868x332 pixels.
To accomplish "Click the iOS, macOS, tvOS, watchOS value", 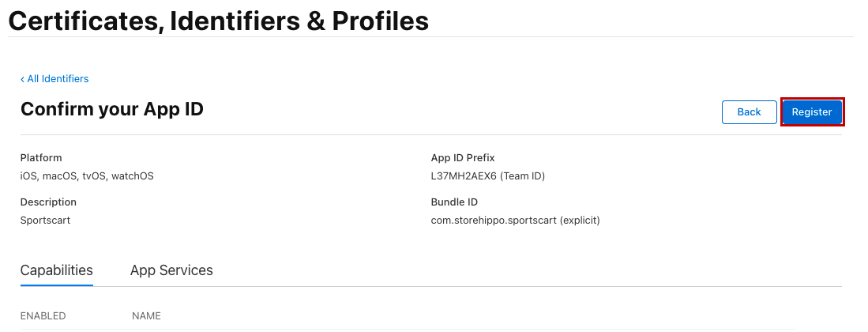I will click(x=87, y=176).
